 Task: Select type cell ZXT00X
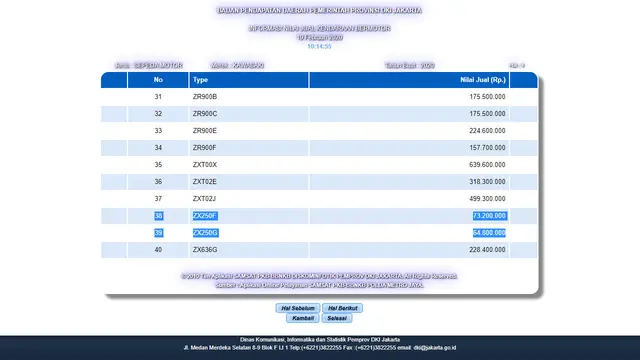[x=205, y=165]
